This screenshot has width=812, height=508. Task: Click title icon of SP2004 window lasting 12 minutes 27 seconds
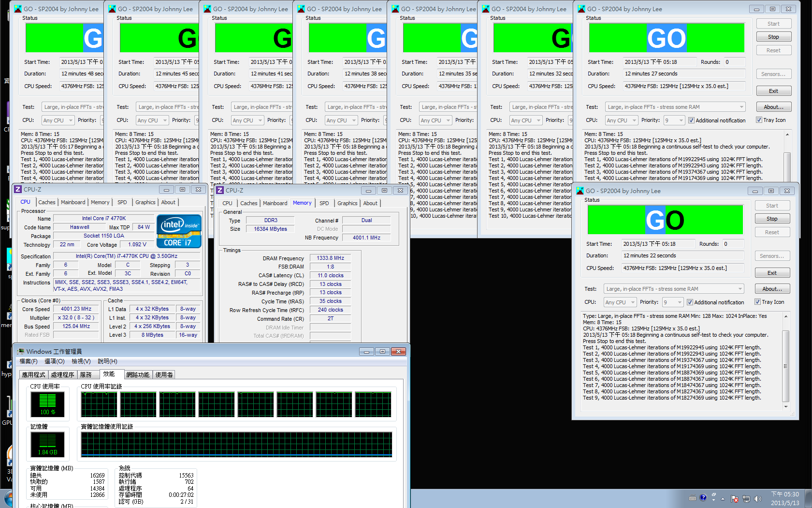tap(581, 9)
